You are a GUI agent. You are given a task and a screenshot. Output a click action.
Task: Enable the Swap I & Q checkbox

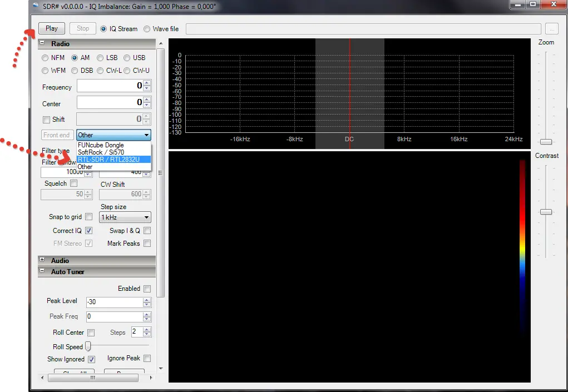pyautogui.click(x=147, y=230)
